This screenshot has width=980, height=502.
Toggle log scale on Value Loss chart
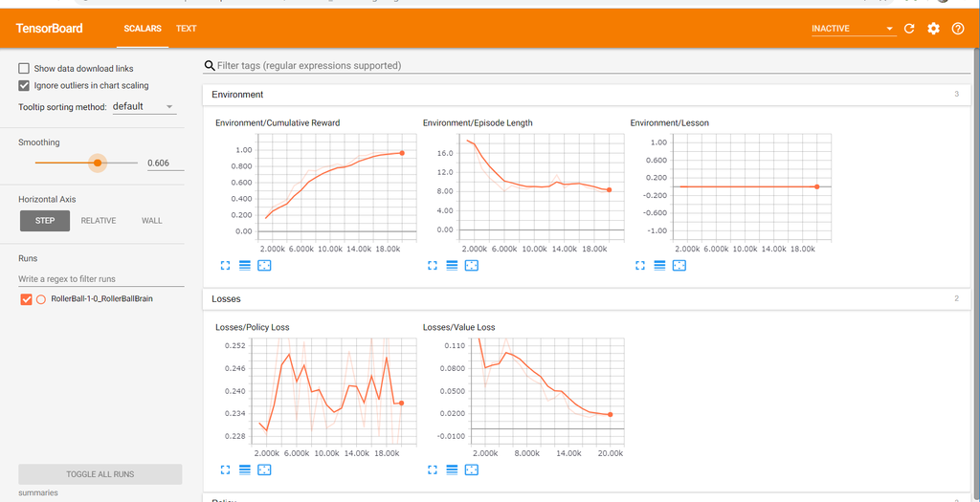[452, 469]
